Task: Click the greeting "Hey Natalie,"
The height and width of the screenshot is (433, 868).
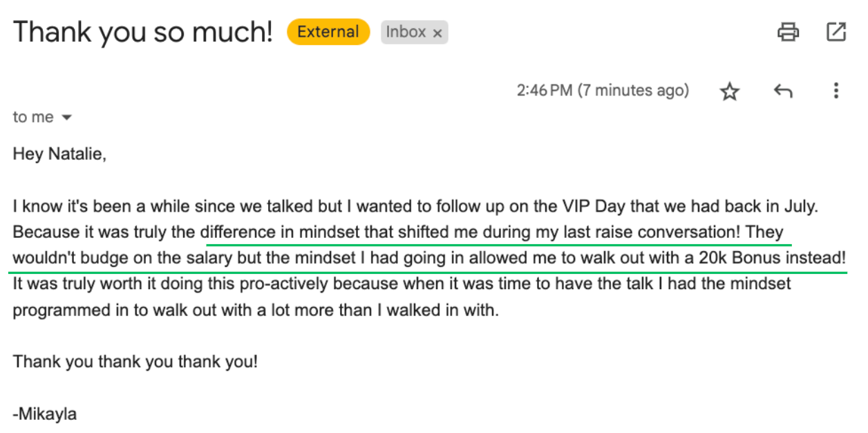Action: pyautogui.click(x=59, y=154)
